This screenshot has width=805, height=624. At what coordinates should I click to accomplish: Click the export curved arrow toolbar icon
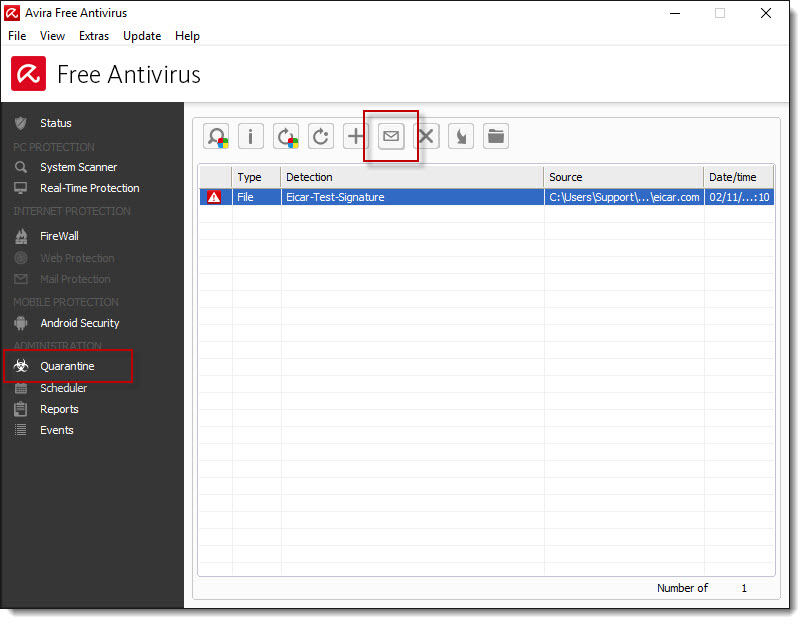461,137
